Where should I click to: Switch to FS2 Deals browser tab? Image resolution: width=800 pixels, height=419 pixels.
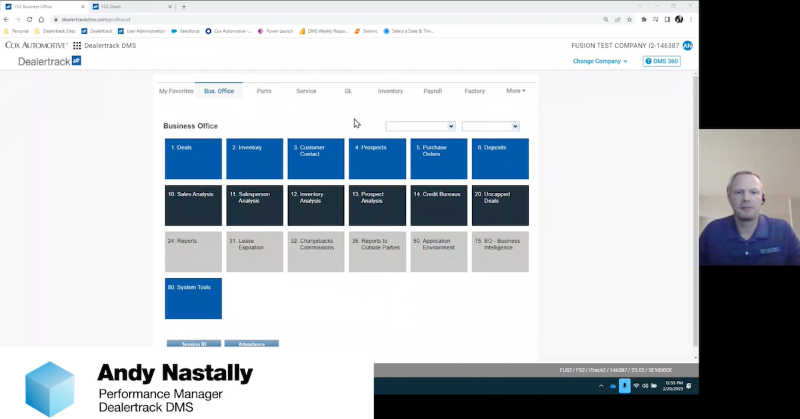(132, 7)
